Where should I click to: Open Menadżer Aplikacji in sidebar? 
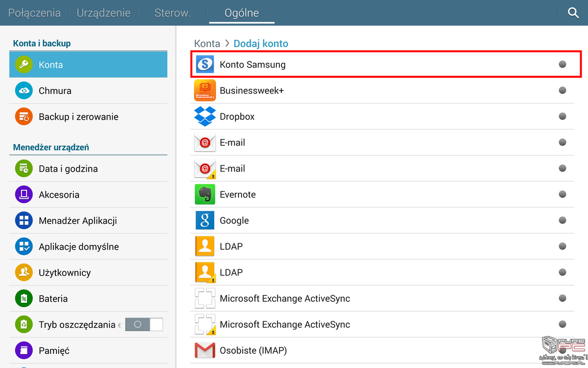(x=77, y=221)
